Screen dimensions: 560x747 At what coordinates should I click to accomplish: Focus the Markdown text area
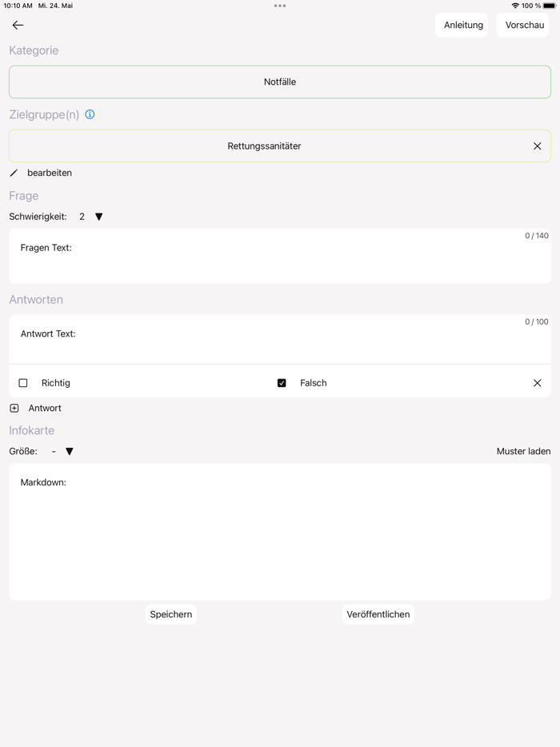280,536
